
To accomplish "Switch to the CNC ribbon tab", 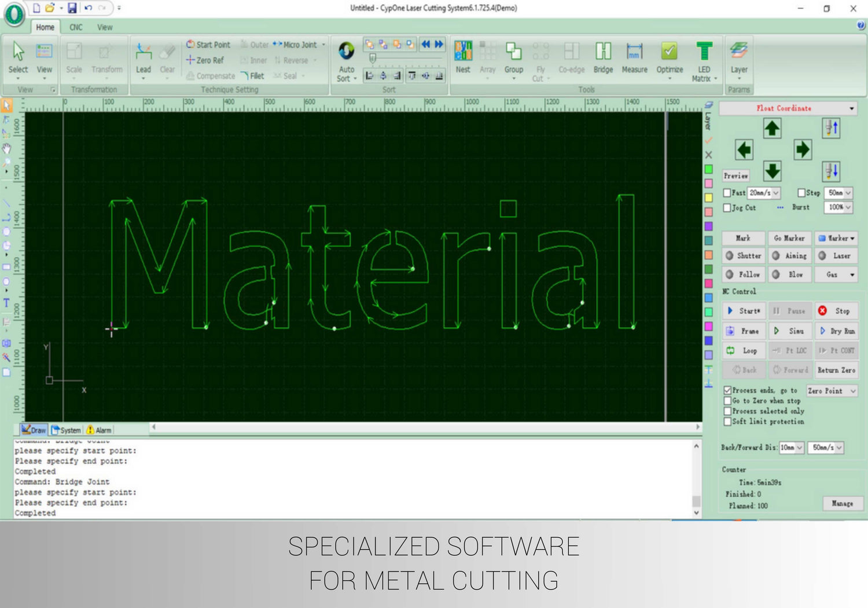I will [76, 27].
